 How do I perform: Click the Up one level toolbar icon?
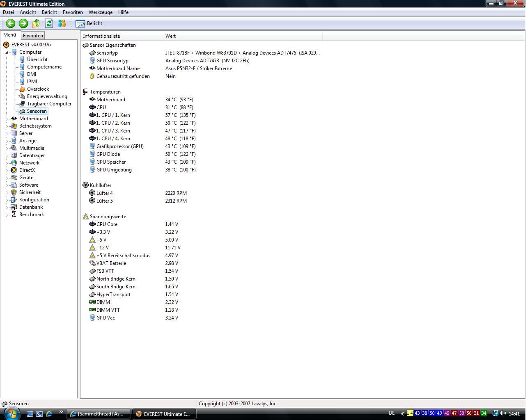(36, 23)
